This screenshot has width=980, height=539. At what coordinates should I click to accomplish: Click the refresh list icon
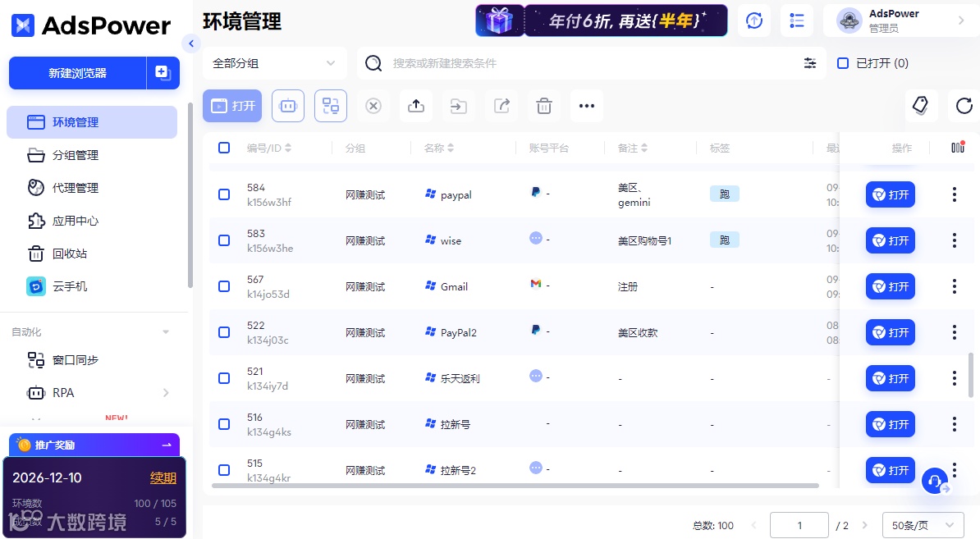click(x=964, y=106)
